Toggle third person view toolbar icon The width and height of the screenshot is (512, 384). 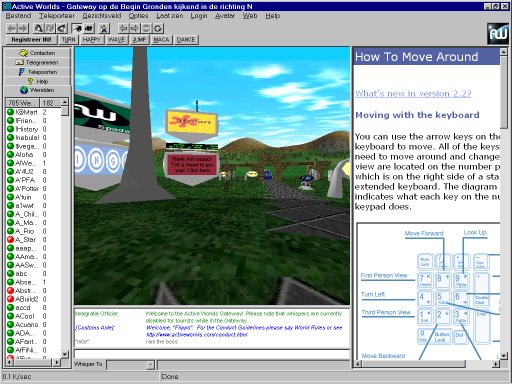(x=89, y=28)
